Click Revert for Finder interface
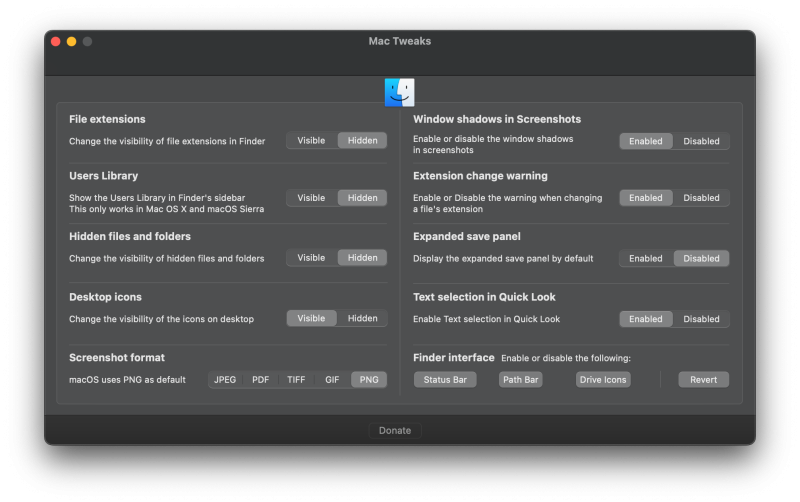This screenshot has width=800, height=502. point(704,380)
